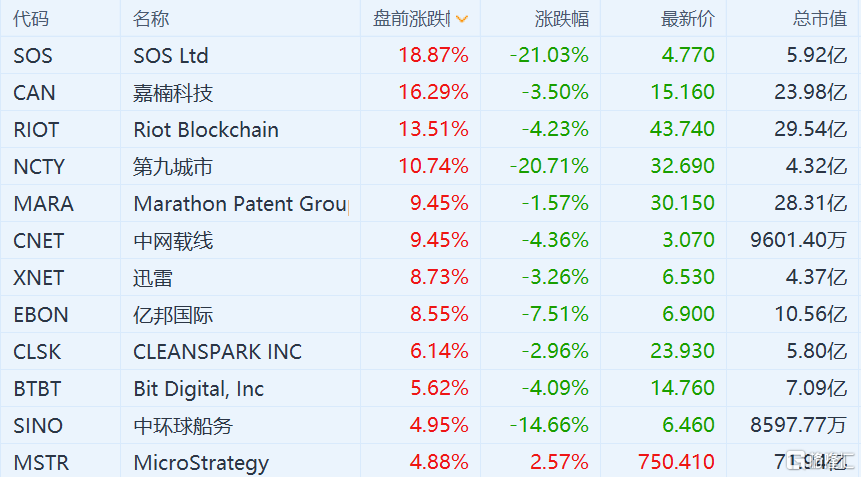The width and height of the screenshot is (861, 477).
Task: Click the 名称 column header
Action: (x=150, y=19)
